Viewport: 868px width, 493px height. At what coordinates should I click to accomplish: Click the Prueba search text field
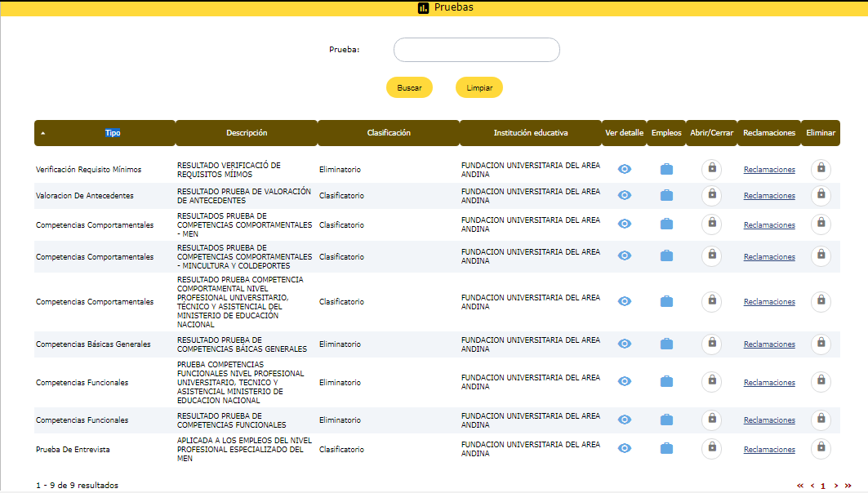476,50
